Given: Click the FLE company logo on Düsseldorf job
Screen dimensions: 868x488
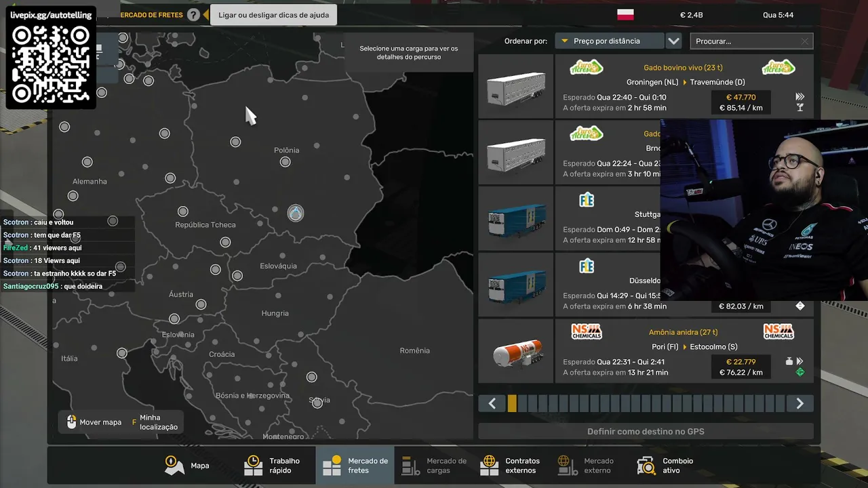Looking at the screenshot, I should pos(587,266).
